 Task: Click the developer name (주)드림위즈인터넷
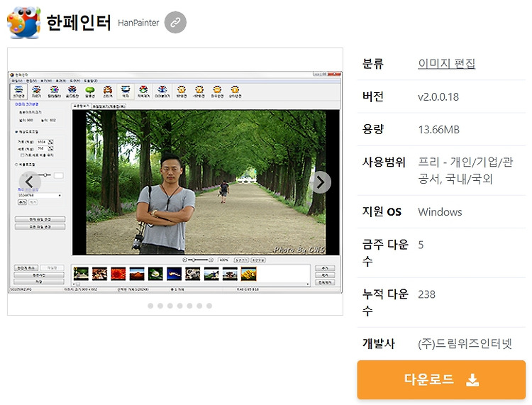465,343
